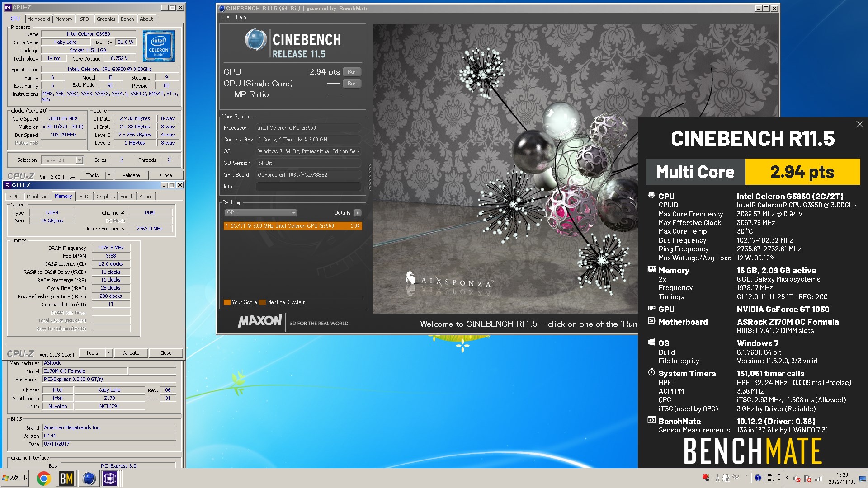Switch to Memory tab in top CPU-Z
Image resolution: width=868 pixels, height=488 pixels.
click(64, 19)
